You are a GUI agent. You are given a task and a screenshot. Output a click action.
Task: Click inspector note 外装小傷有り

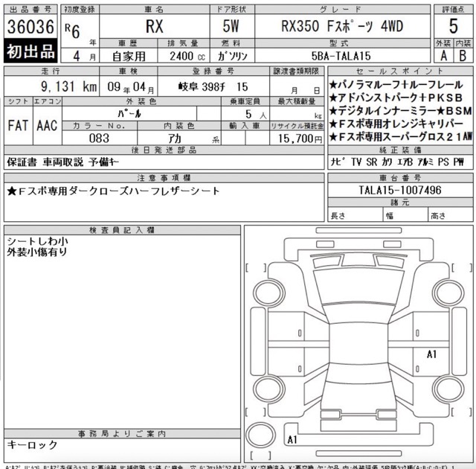(36, 252)
